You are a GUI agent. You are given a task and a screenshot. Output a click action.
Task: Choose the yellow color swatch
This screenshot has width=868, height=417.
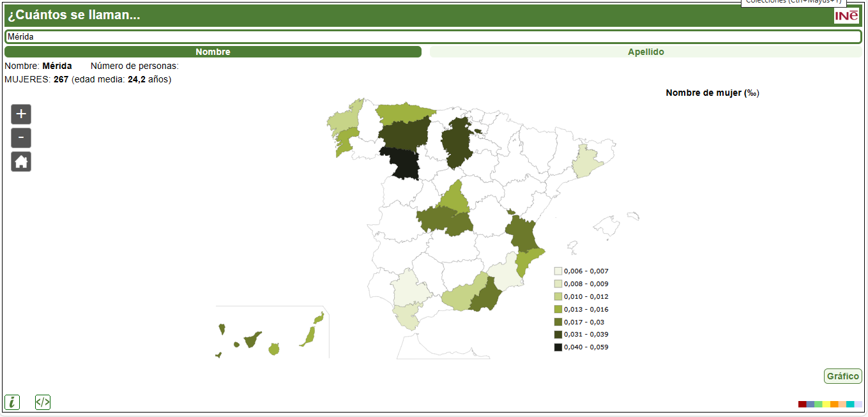pyautogui.click(x=826, y=404)
